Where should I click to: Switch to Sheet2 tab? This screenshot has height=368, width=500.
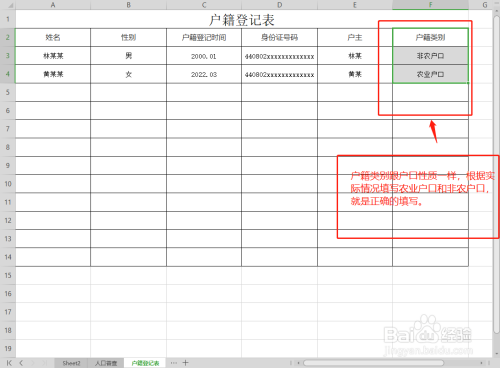pos(71,363)
